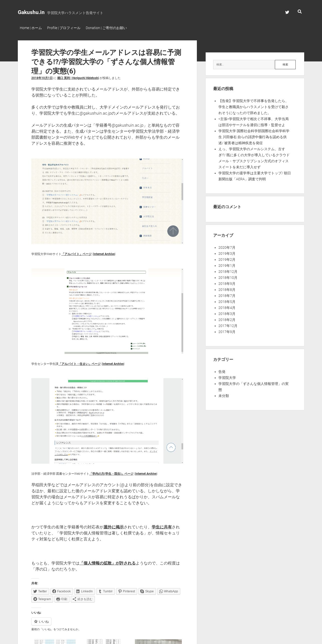Viewport: 322px width, 644px height.
Task: Open the author link 堀口 英利 | Horiguchi Hidetoshi
Action: click(78, 78)
